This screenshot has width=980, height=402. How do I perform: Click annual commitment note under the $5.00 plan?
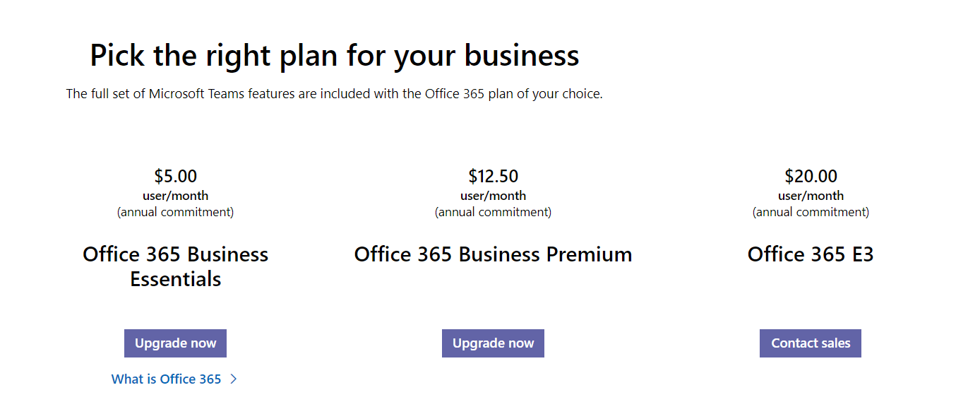tap(175, 212)
